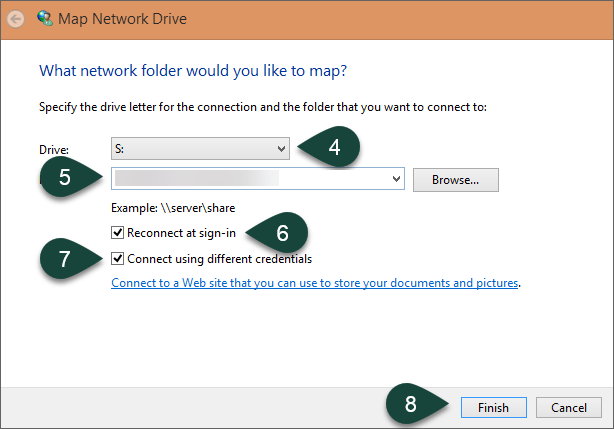Screen dimensions: 614x429
Task: Click the back arrow in the title bar
Action: pos(16,19)
